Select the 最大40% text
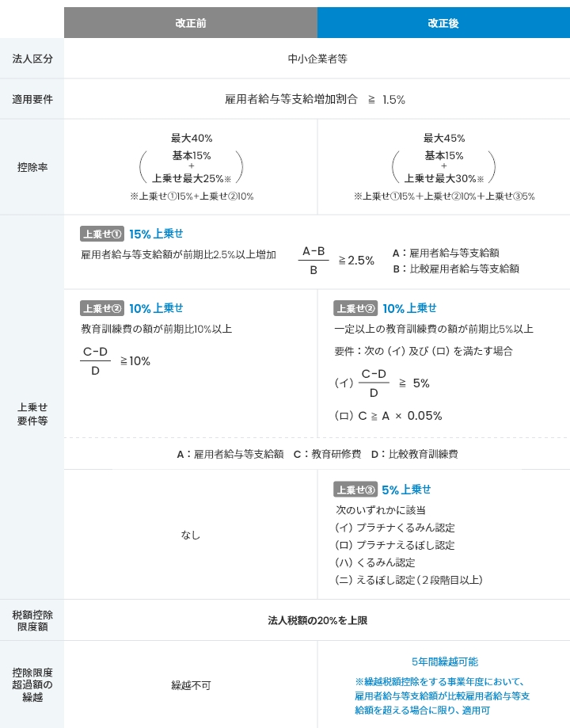 pos(192,138)
